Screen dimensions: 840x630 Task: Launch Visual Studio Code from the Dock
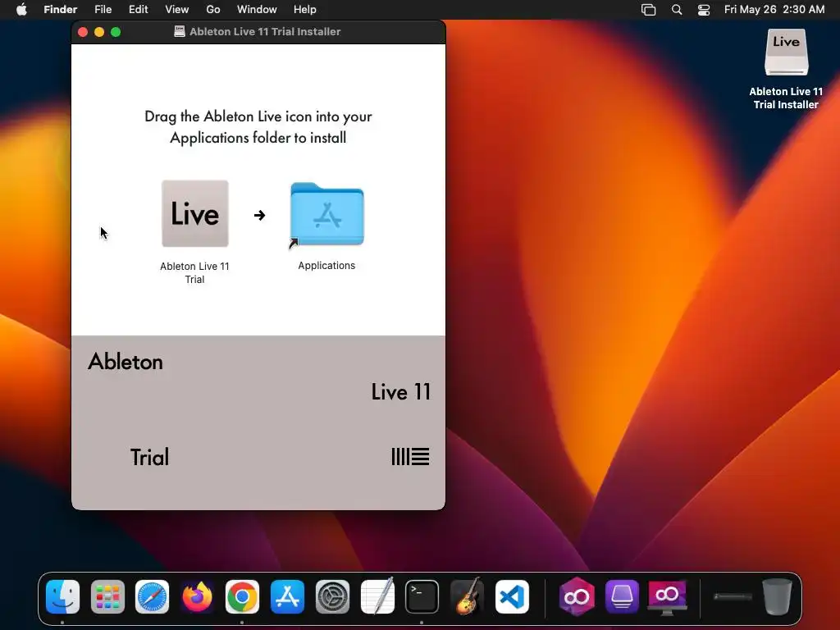(512, 597)
